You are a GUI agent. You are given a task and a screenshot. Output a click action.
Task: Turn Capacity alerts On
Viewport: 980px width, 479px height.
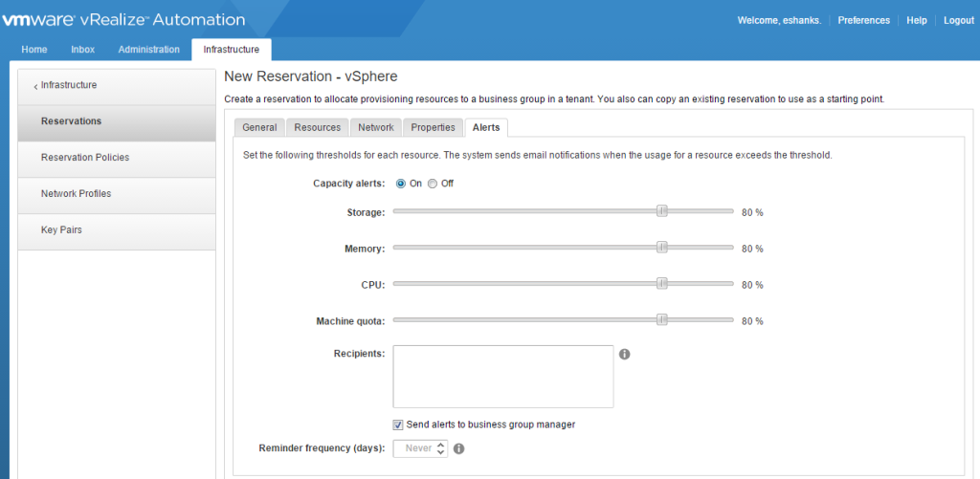coord(401,184)
